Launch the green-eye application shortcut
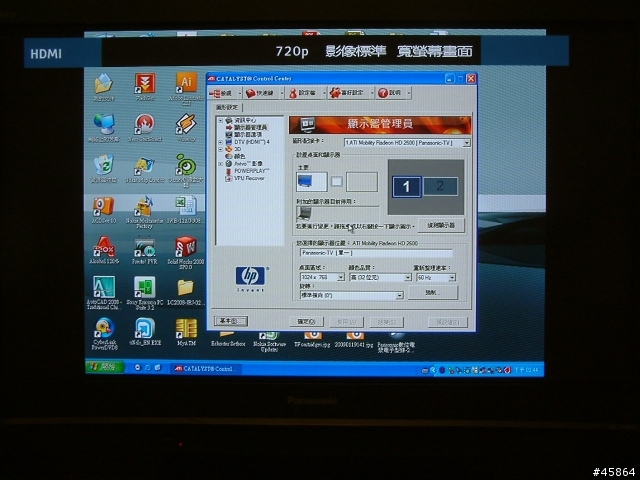 point(186,165)
